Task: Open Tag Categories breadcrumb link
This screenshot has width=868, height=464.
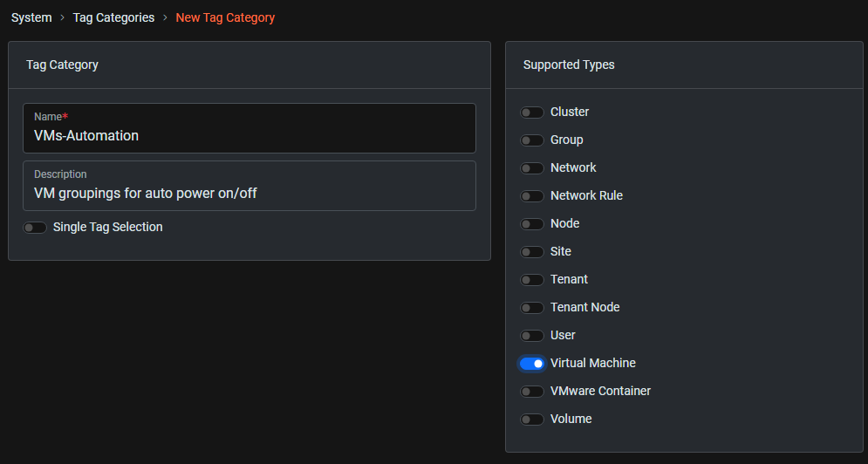Action: click(113, 17)
